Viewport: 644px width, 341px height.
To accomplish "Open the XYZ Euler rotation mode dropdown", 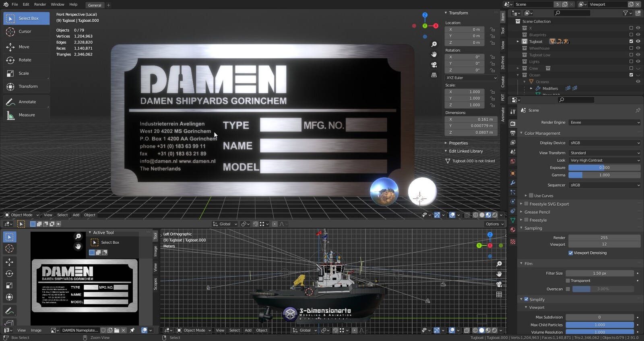I will pyautogui.click(x=471, y=78).
